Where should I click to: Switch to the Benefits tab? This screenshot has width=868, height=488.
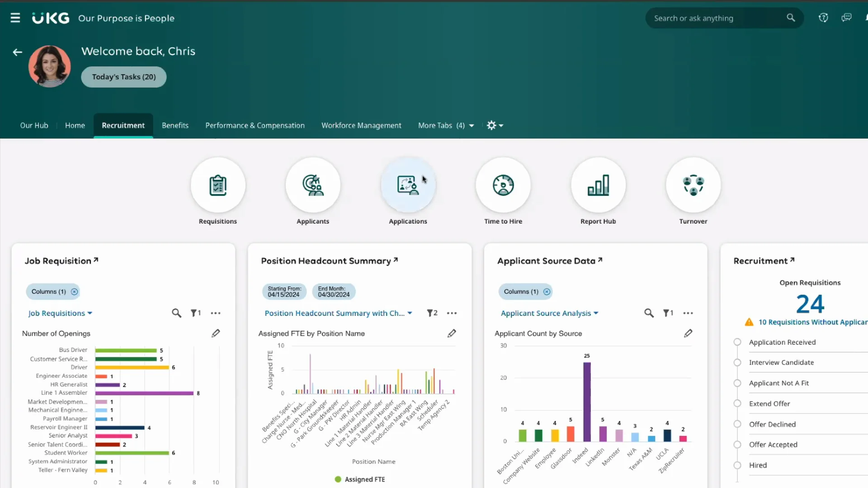coord(175,125)
